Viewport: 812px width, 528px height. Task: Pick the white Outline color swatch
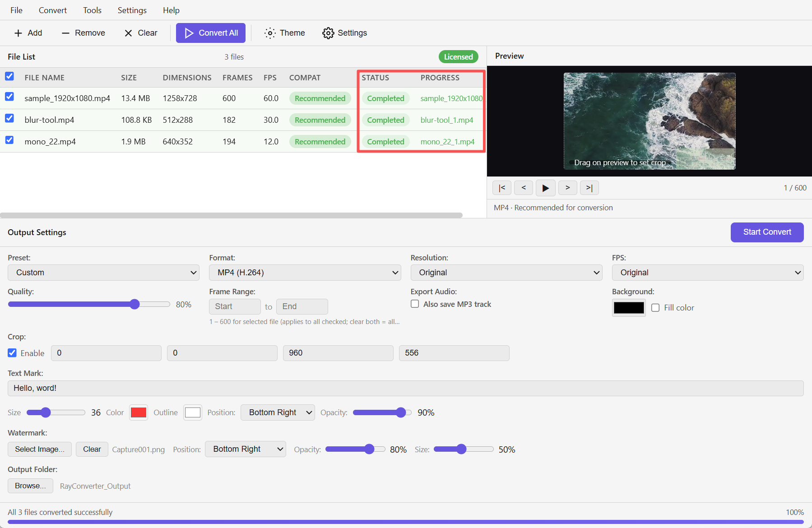(x=193, y=412)
